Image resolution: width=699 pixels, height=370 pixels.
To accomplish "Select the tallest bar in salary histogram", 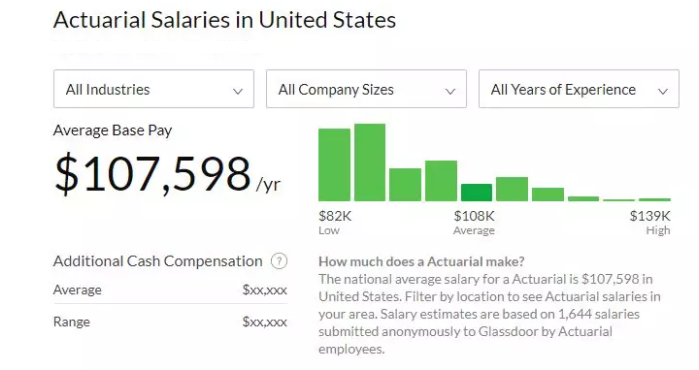I will pos(370,162).
